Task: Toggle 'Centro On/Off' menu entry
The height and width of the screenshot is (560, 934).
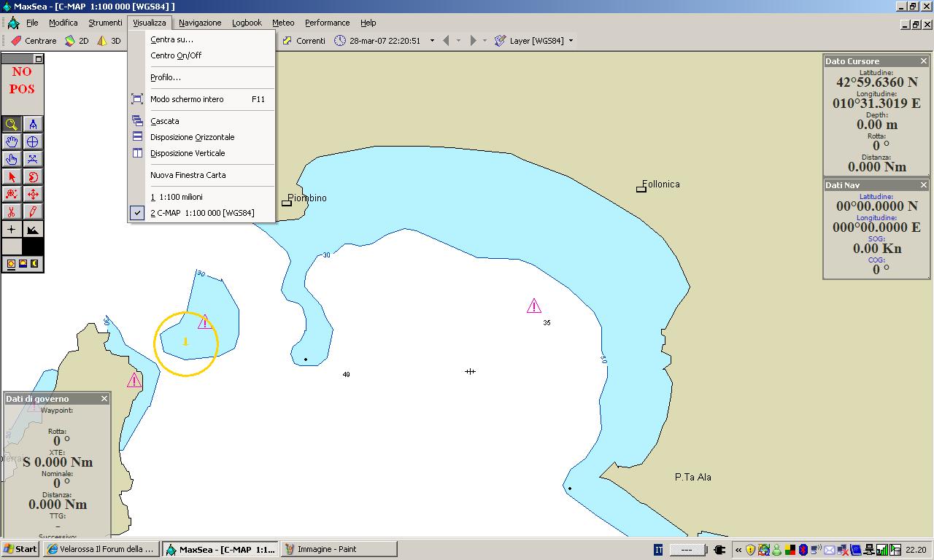Action: pyautogui.click(x=201, y=55)
